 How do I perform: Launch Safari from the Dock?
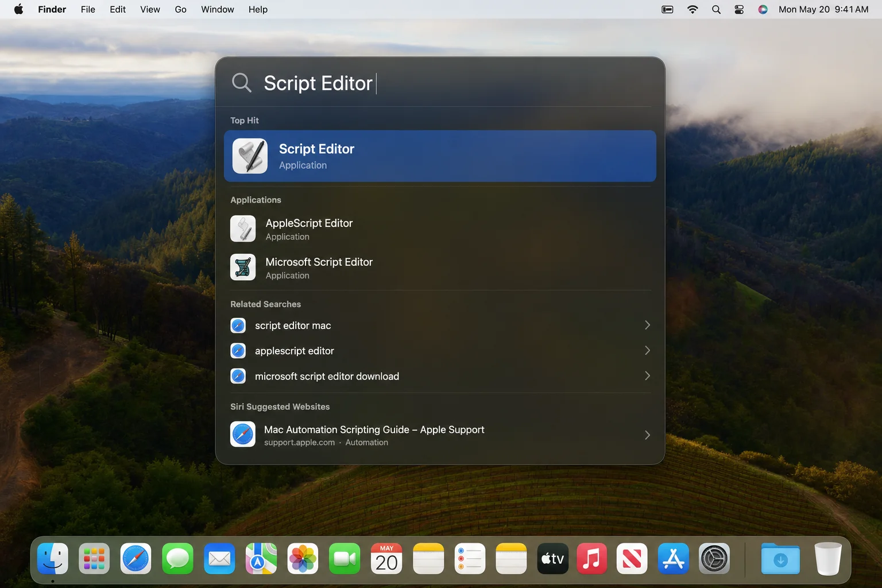coord(136,559)
